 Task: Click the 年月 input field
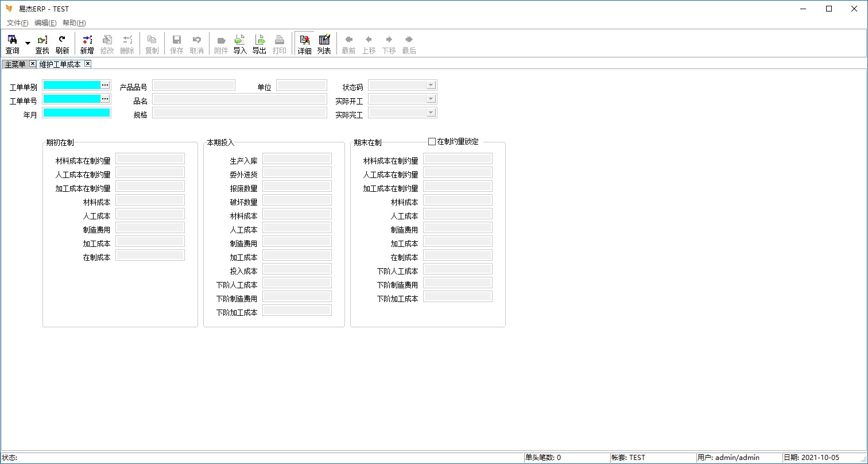tap(76, 113)
